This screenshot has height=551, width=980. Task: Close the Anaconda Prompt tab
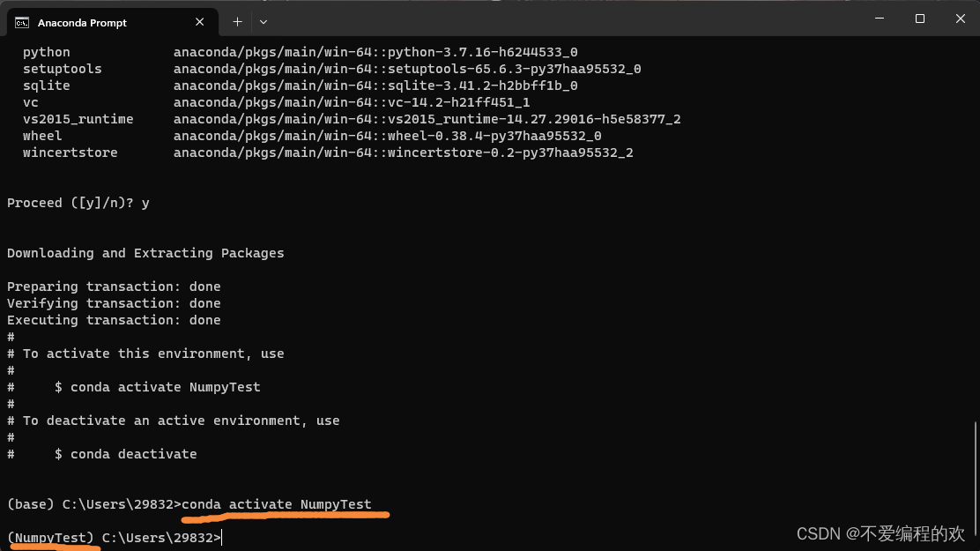click(x=199, y=22)
